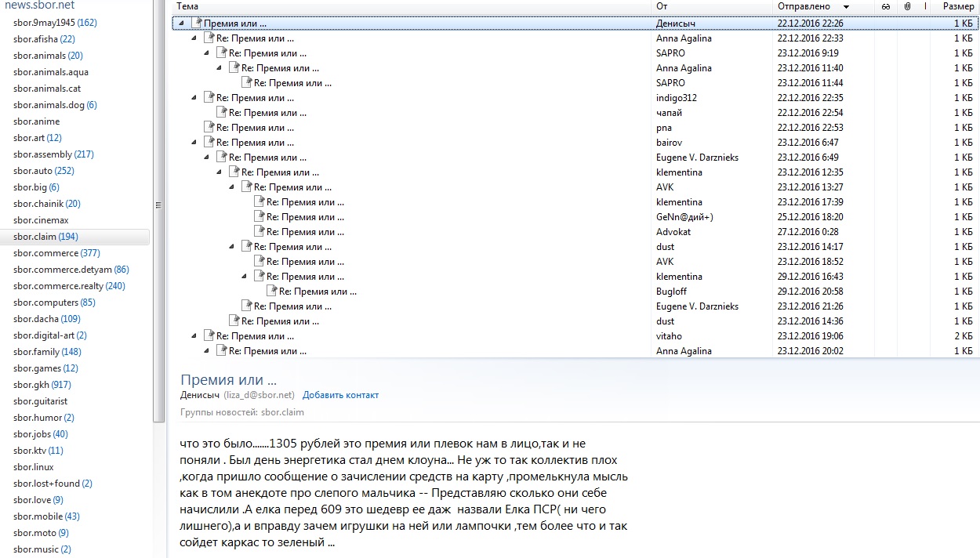
Task: Select the message dated 27.12.2016 0:28
Action: click(575, 232)
